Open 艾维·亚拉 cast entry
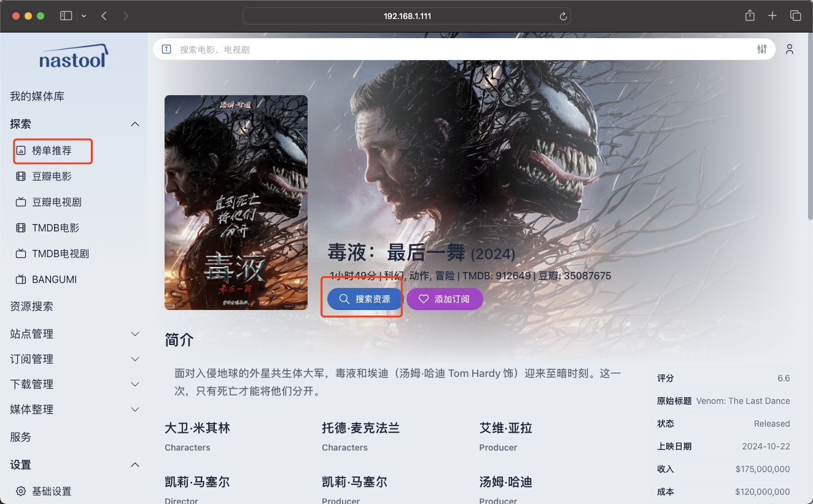Image resolution: width=813 pixels, height=504 pixels. (505, 428)
